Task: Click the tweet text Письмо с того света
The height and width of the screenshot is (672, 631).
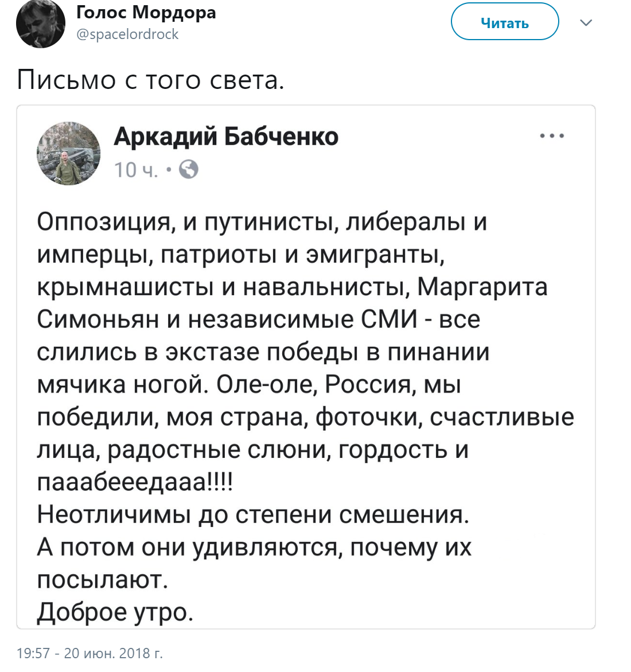Action: pos(150,80)
